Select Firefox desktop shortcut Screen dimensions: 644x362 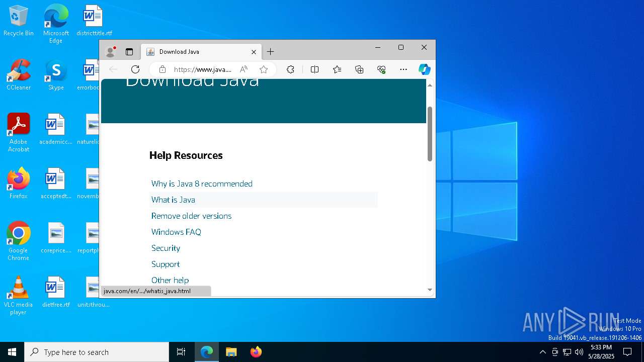19,184
